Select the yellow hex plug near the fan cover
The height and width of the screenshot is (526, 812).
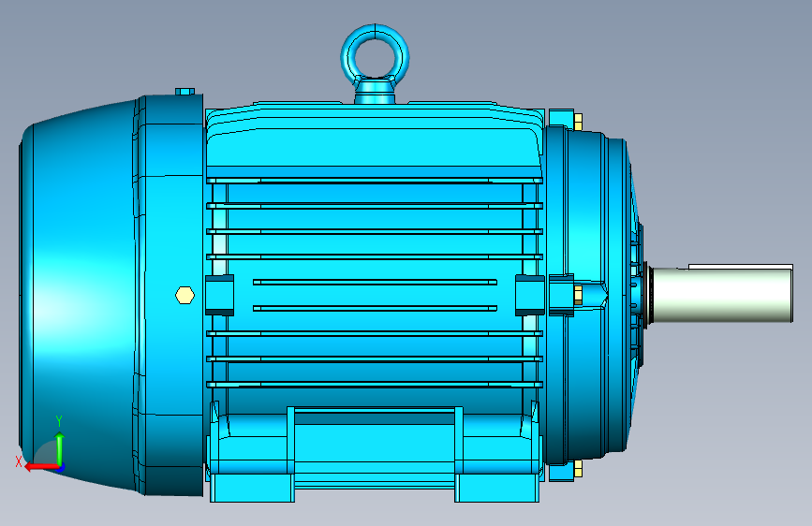(185, 295)
